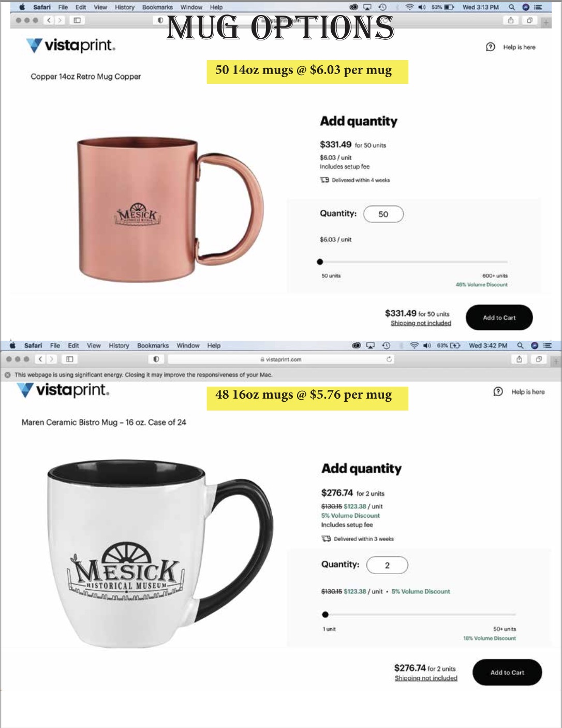Open the History menu in top menu bar
This screenshot has width=562, height=728.
(x=125, y=7)
